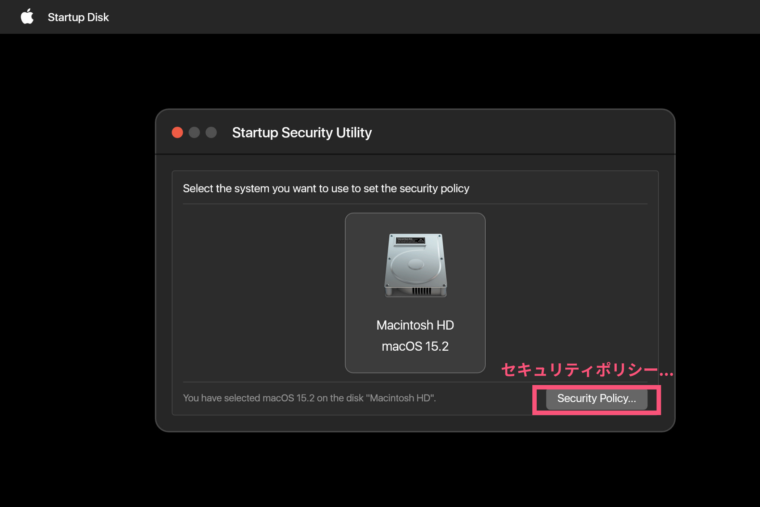
Task: Open the Startup Disk menu
Action: click(x=78, y=17)
